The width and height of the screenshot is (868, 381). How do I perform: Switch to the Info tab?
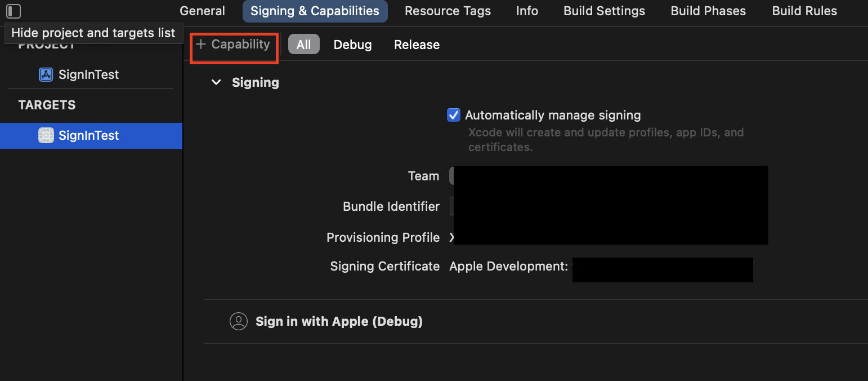point(527,11)
